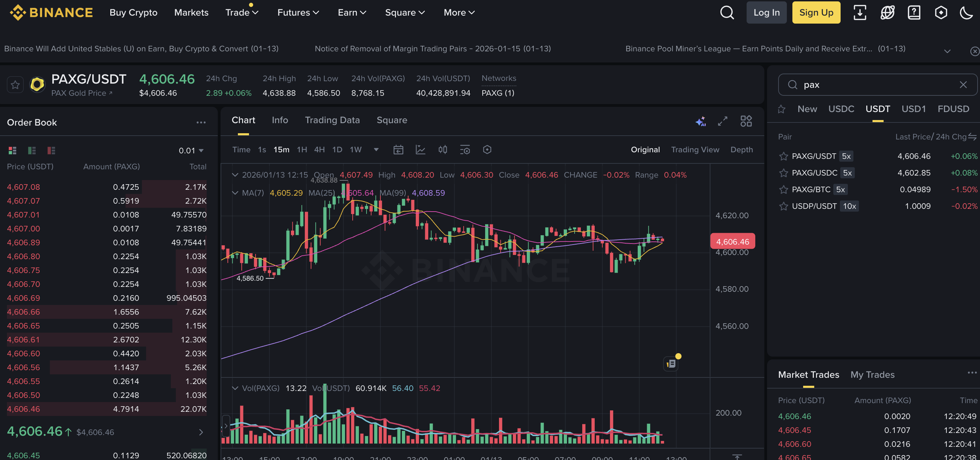
Task: Toggle dark mode moon icon
Action: [966, 12]
